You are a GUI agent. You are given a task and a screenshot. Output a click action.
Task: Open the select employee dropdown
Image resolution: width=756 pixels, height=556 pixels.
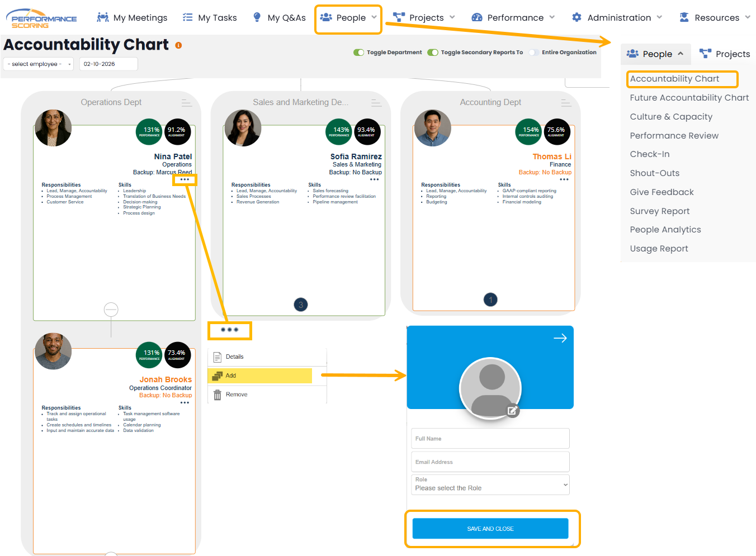[39, 64]
